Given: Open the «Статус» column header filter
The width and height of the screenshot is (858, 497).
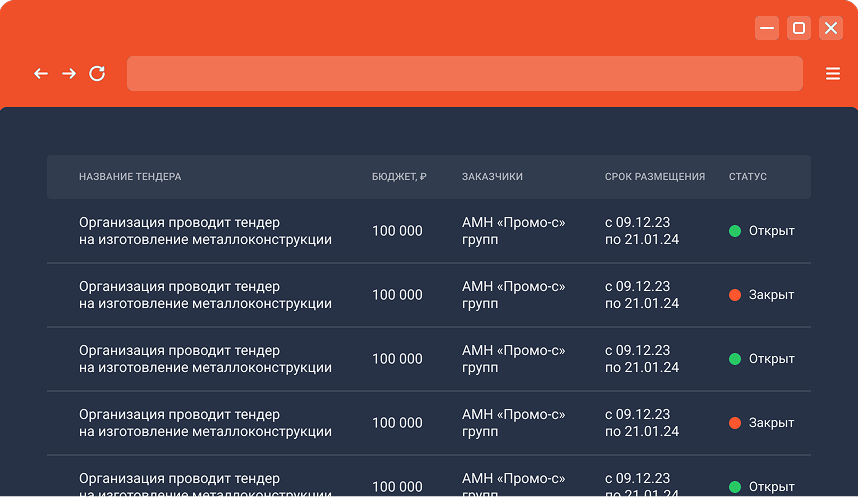Looking at the screenshot, I should pos(748,177).
